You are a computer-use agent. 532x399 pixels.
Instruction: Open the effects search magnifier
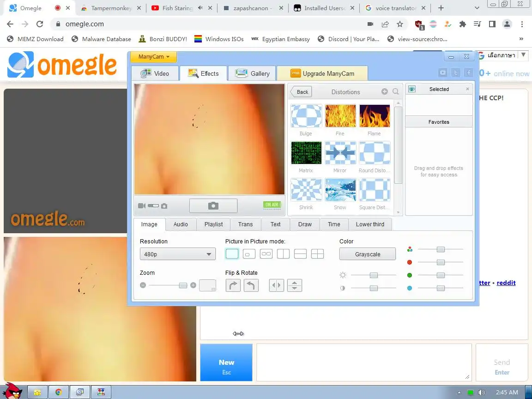click(396, 91)
